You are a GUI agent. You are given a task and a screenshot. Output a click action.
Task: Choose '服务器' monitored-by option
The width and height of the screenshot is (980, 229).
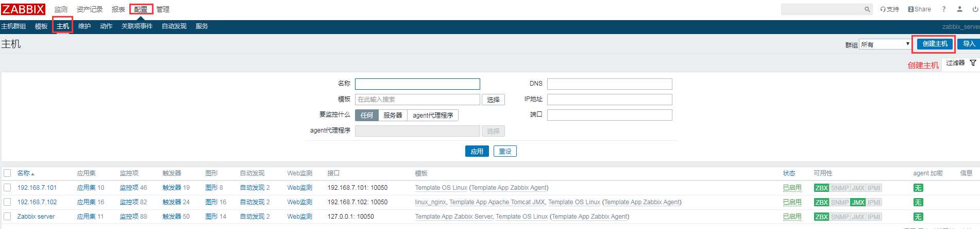click(x=393, y=116)
